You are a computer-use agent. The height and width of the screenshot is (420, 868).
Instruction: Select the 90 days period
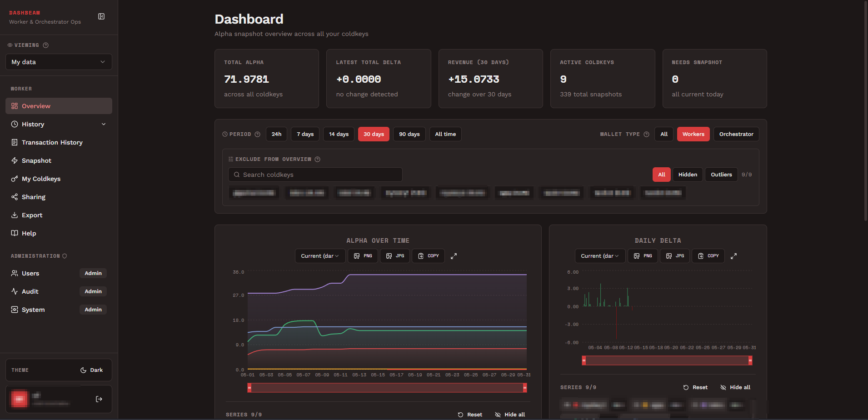click(x=409, y=134)
